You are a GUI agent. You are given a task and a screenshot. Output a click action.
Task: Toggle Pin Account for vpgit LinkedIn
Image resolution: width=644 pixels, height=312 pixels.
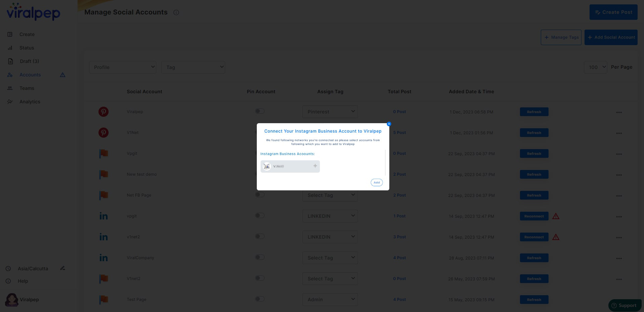pyautogui.click(x=259, y=215)
